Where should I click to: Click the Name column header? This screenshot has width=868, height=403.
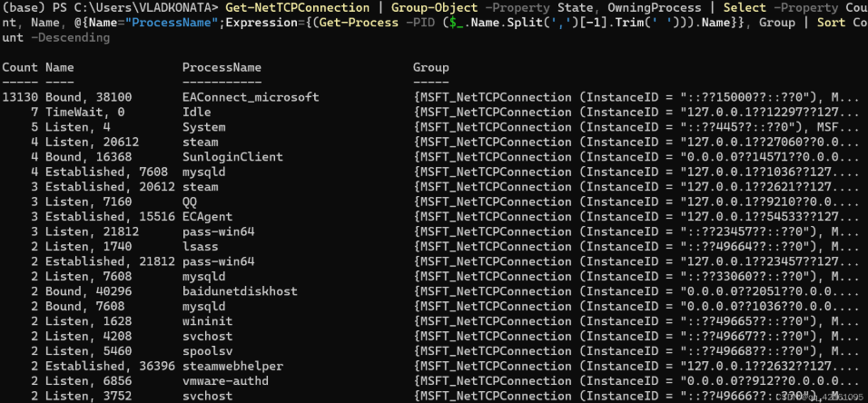[x=60, y=67]
